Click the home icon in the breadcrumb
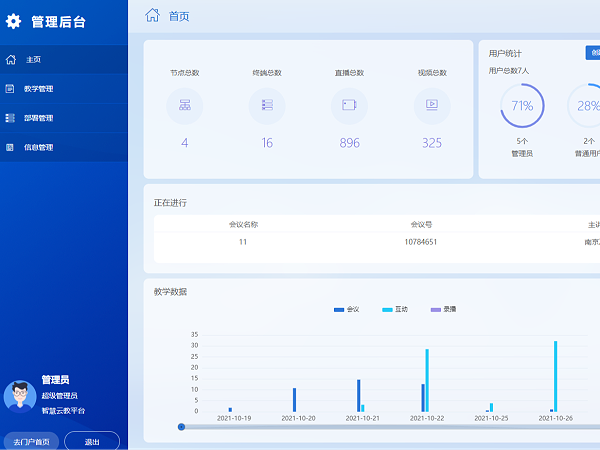600x450 pixels. tap(152, 15)
